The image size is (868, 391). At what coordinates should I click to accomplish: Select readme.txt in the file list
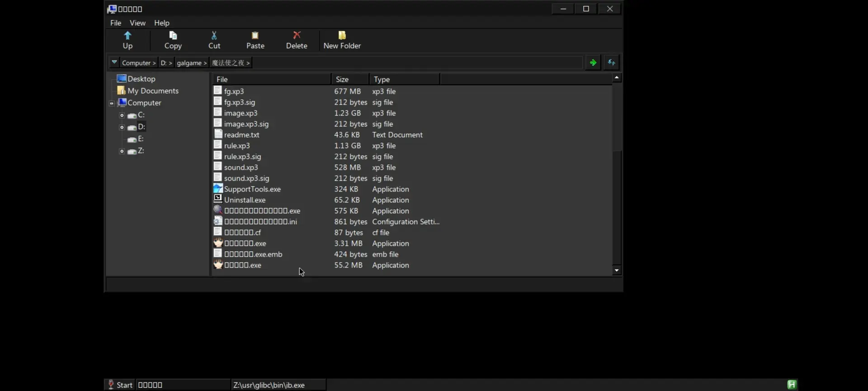pyautogui.click(x=241, y=135)
